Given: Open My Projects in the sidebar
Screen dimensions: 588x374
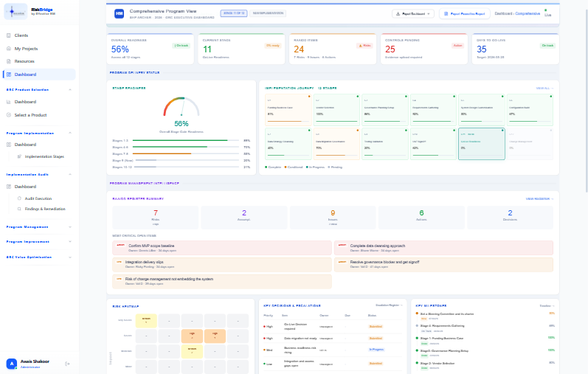Looking at the screenshot, I should 39,49.
